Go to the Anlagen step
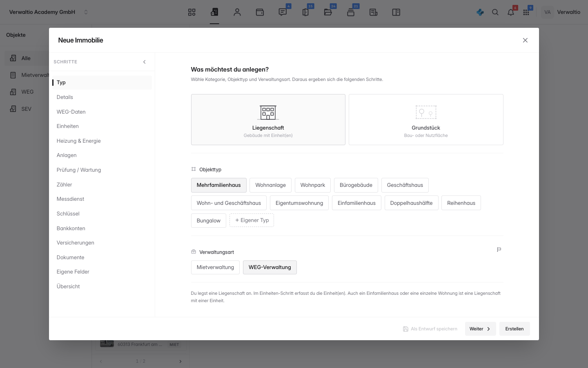This screenshot has height=368, width=588. click(x=102, y=155)
